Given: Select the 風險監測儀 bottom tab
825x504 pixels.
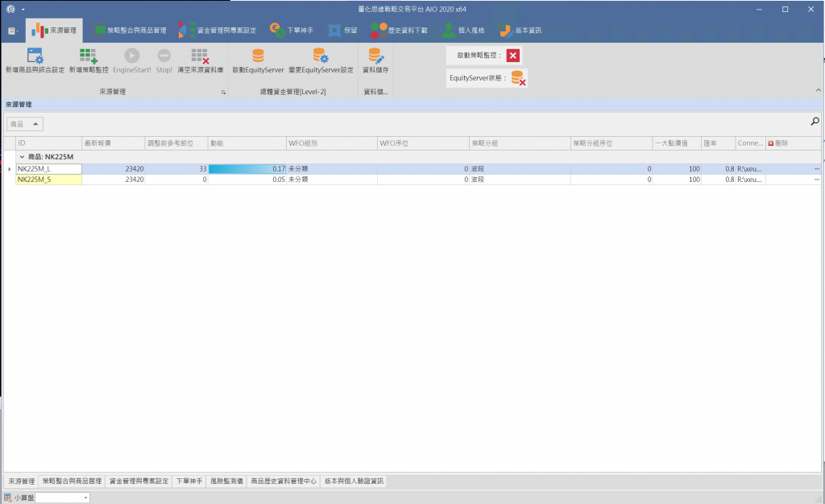Looking at the screenshot, I should tap(226, 481).
